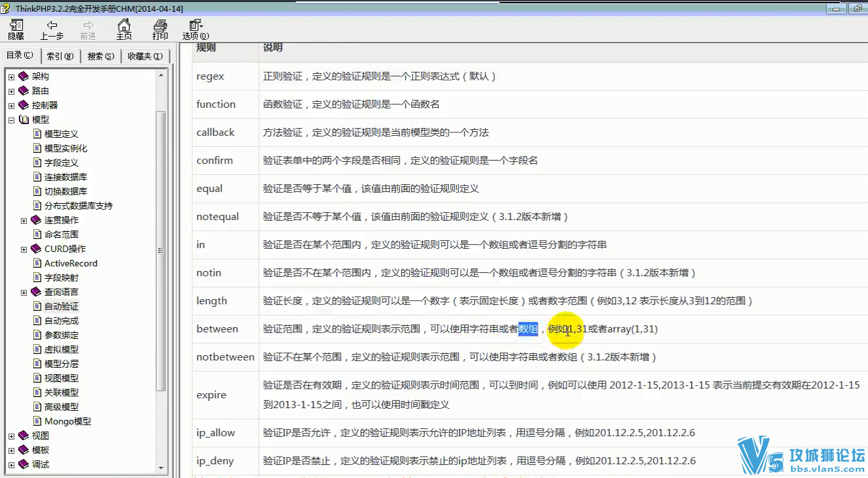Expand the 架构 tree node

tap(11, 76)
